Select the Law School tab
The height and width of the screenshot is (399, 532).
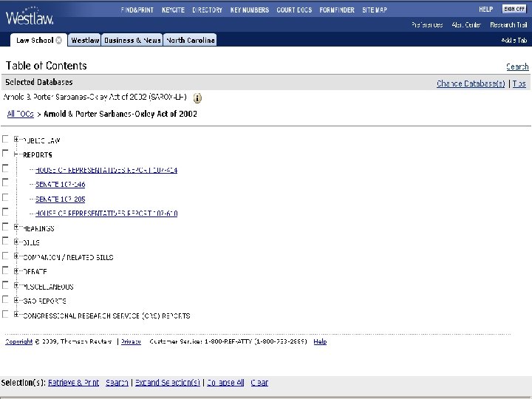(35, 41)
